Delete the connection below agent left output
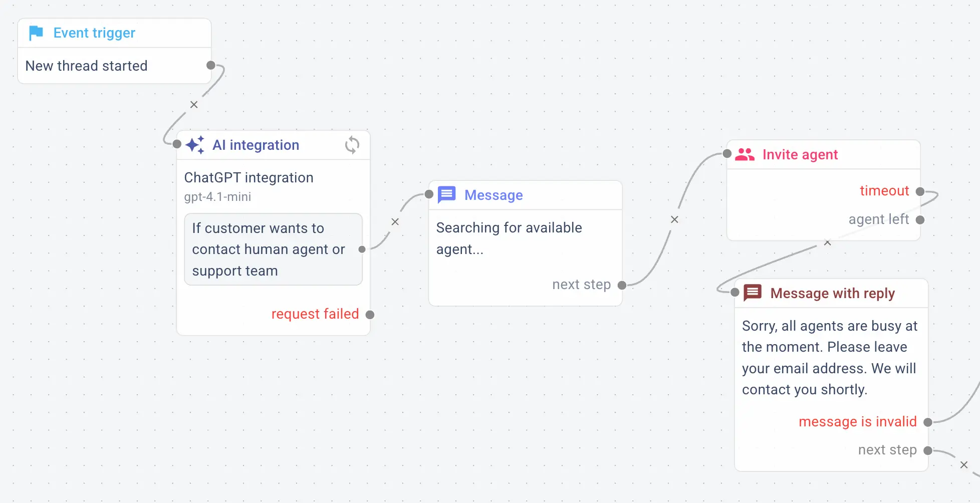The height and width of the screenshot is (503, 980). pyautogui.click(x=828, y=242)
